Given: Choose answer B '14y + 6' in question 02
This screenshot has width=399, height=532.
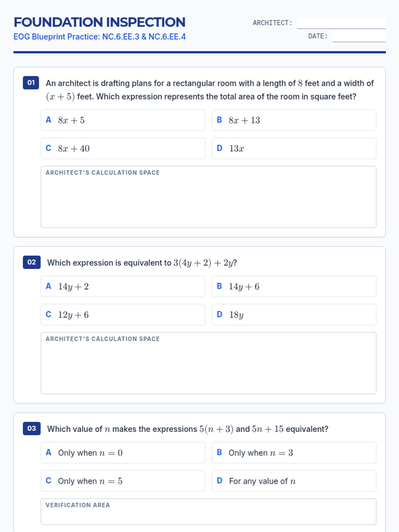Looking at the screenshot, I should click(x=294, y=286).
